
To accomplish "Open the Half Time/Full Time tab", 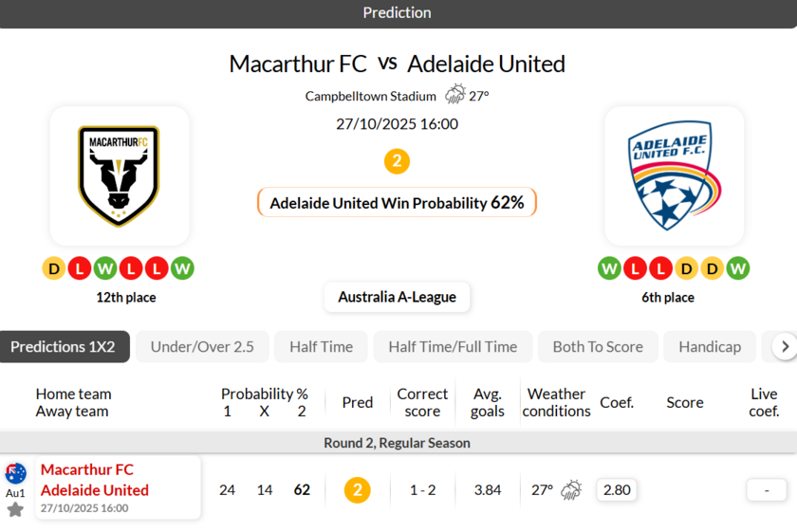I will tap(453, 347).
